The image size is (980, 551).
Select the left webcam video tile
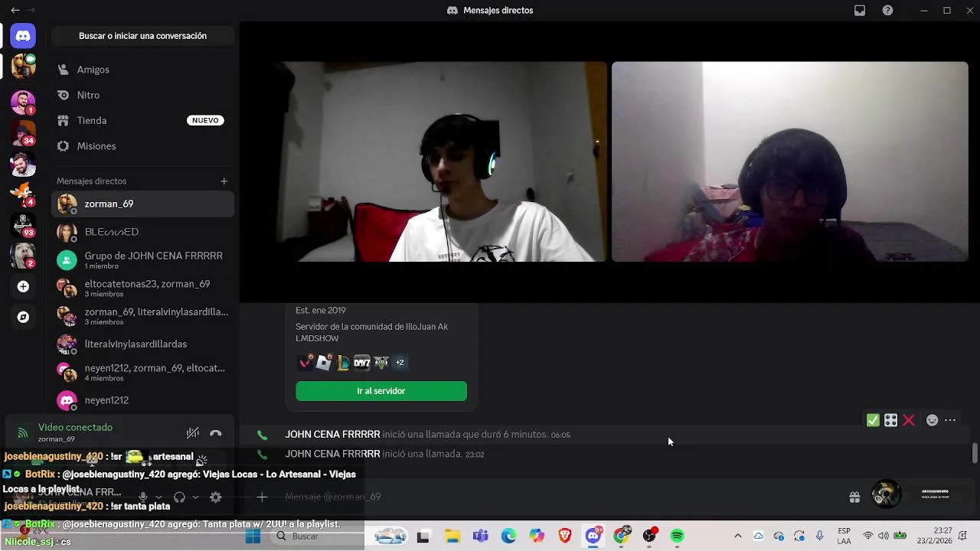click(429, 162)
